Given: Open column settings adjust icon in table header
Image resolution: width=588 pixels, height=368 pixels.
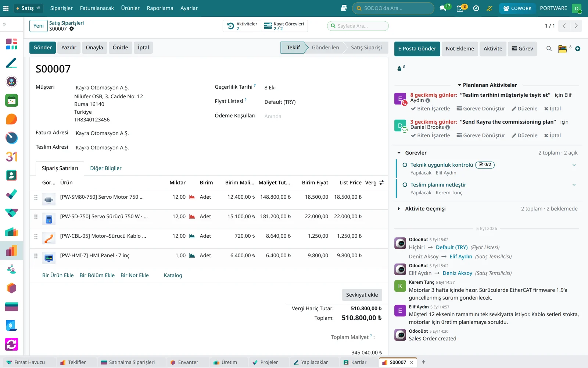Looking at the screenshot, I should pyautogui.click(x=382, y=183).
